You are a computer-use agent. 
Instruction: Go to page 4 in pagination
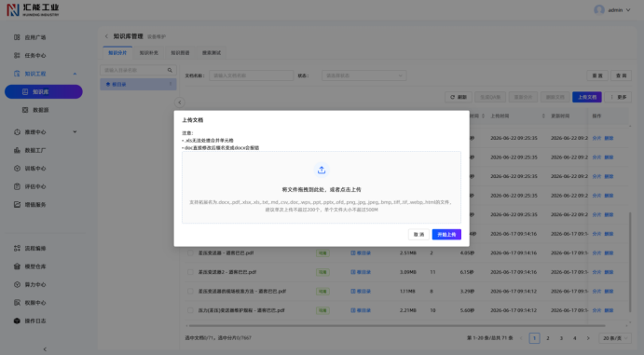[575, 338]
